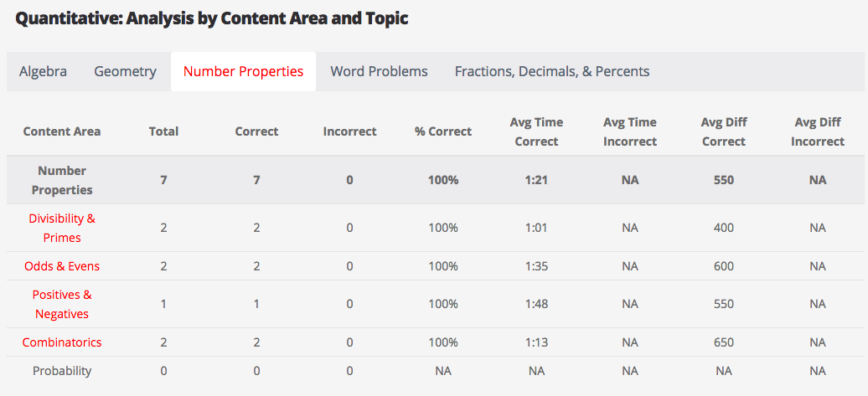Switch to the Algebra tab
The height and width of the screenshot is (396, 868).
[43, 71]
